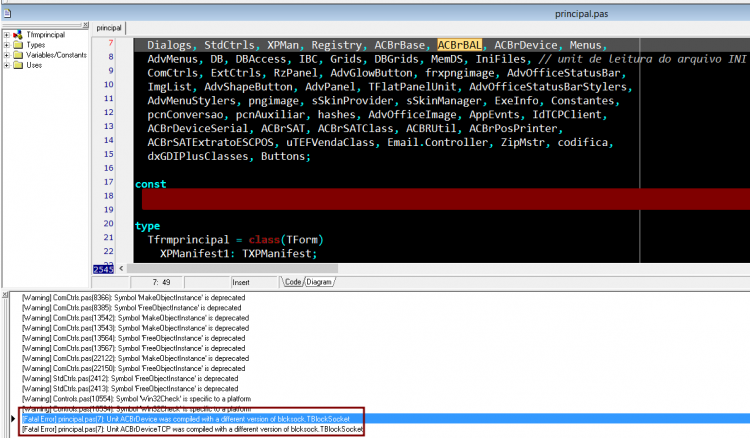
Task: Click the 2545 line count box
Action: click(103, 269)
